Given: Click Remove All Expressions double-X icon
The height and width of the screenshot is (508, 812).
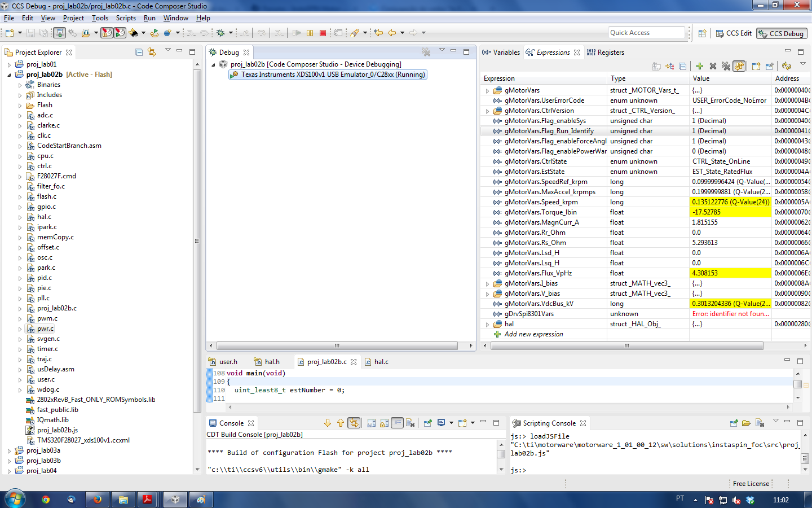Looking at the screenshot, I should point(726,66).
